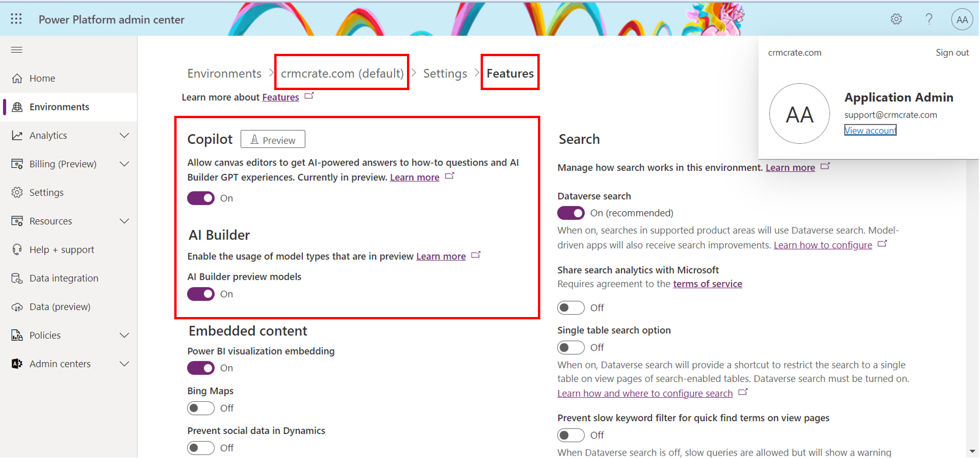Image resolution: width=980 pixels, height=458 pixels.
Task: Enable the Bing Maps toggle
Action: tap(201, 408)
